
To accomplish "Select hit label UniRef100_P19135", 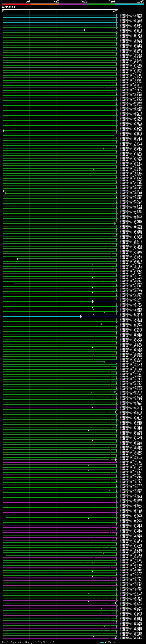I will pos(131,319).
